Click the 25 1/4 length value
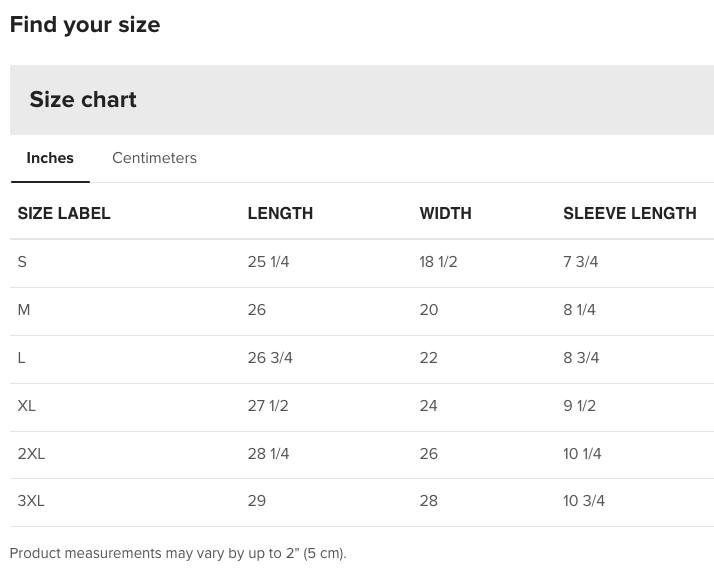This screenshot has height=583, width=714. [268, 262]
